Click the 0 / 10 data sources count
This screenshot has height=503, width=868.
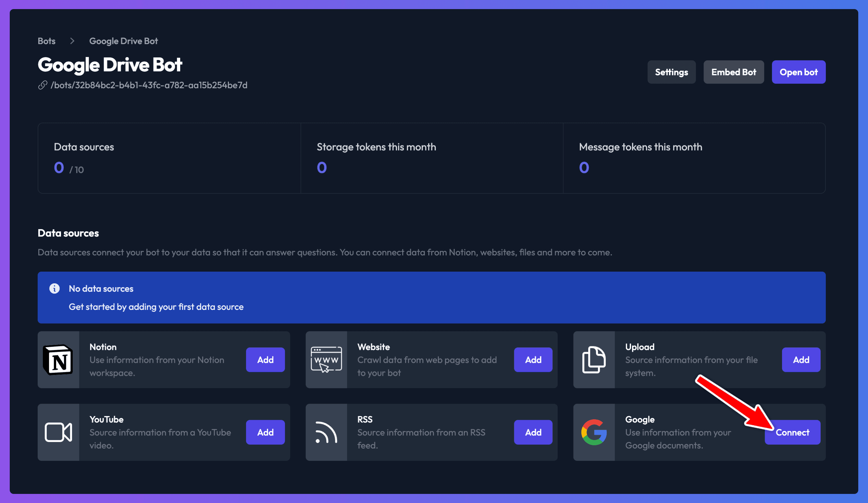(69, 168)
